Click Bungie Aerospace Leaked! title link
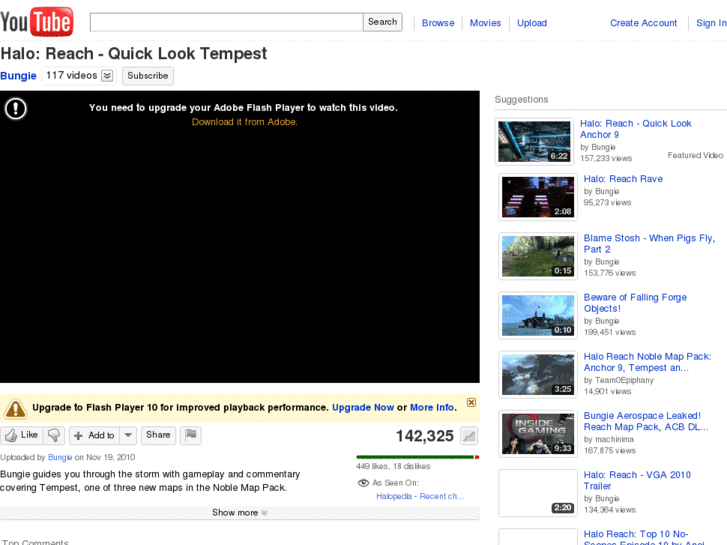 (646, 421)
